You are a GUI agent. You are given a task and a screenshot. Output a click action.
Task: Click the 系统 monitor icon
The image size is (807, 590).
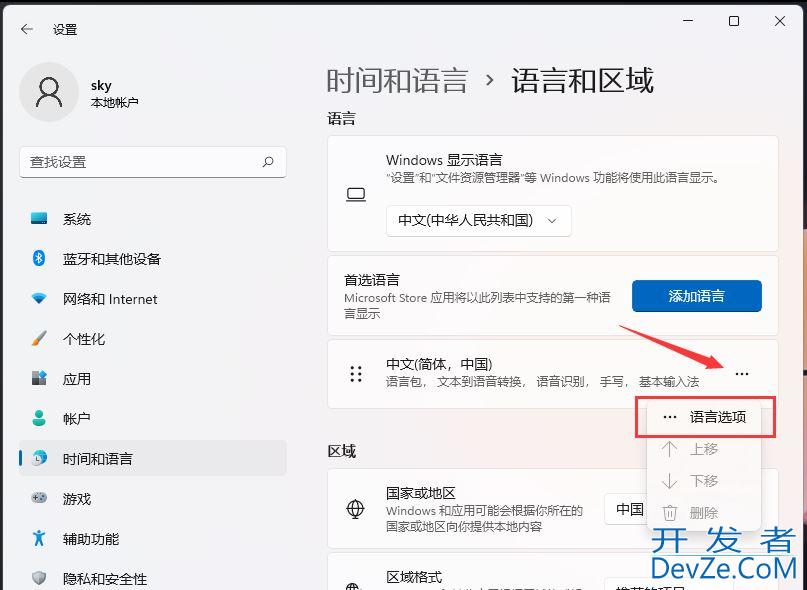39,218
